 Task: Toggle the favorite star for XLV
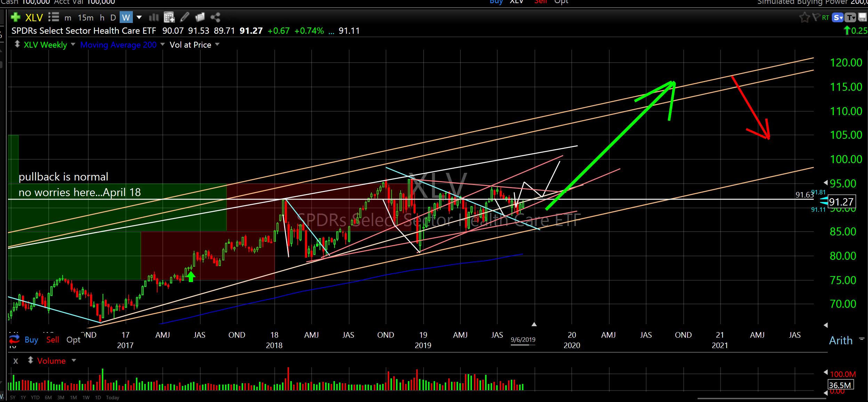pos(804,17)
